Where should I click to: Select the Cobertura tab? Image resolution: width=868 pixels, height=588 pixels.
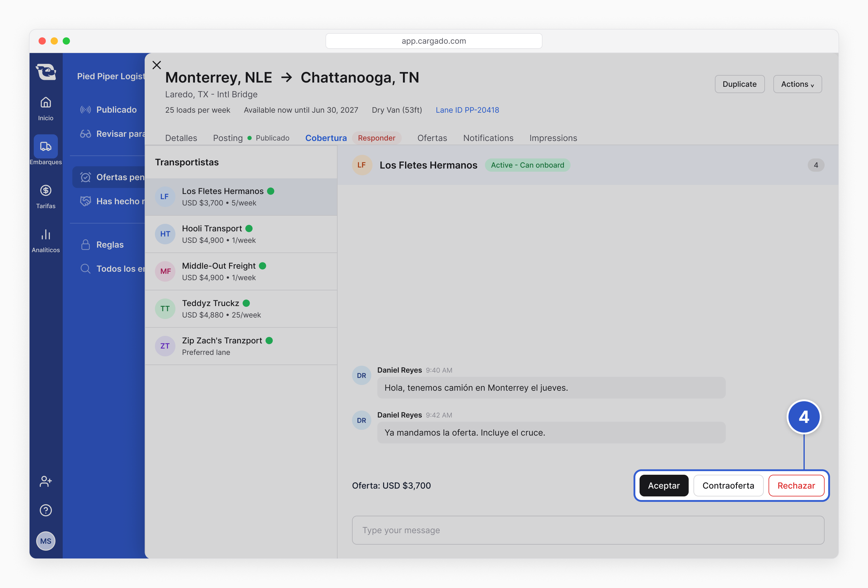[x=326, y=138]
